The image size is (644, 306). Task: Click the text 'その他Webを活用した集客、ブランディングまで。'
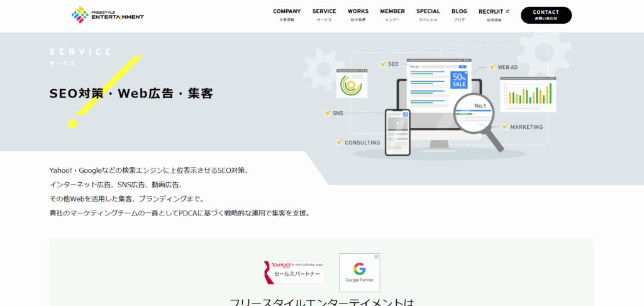[x=126, y=199]
